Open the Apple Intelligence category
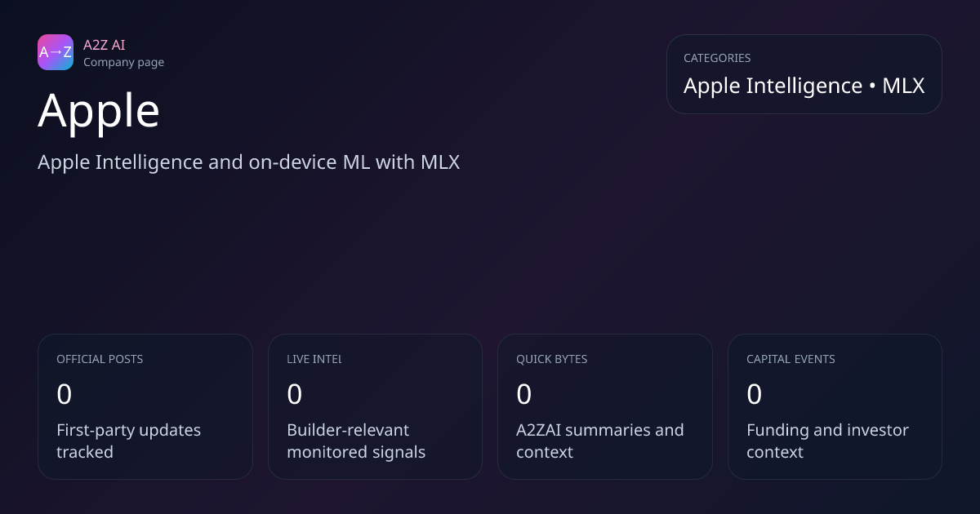 tap(773, 86)
